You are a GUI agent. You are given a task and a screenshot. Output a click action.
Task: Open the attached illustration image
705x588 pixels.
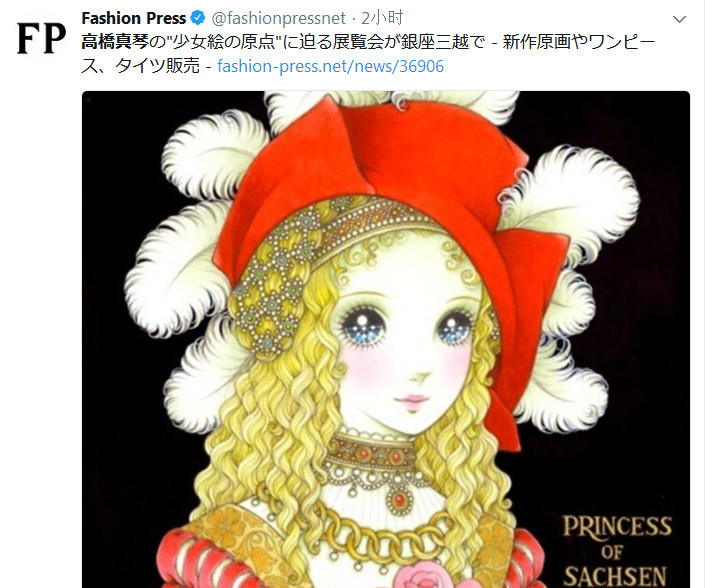[x=386, y=339]
